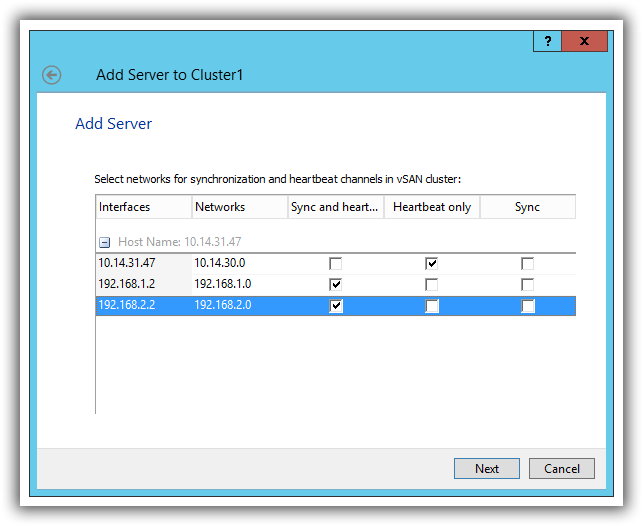The width and height of the screenshot is (643, 526).
Task: Click the Sync column header
Action: 528,207
